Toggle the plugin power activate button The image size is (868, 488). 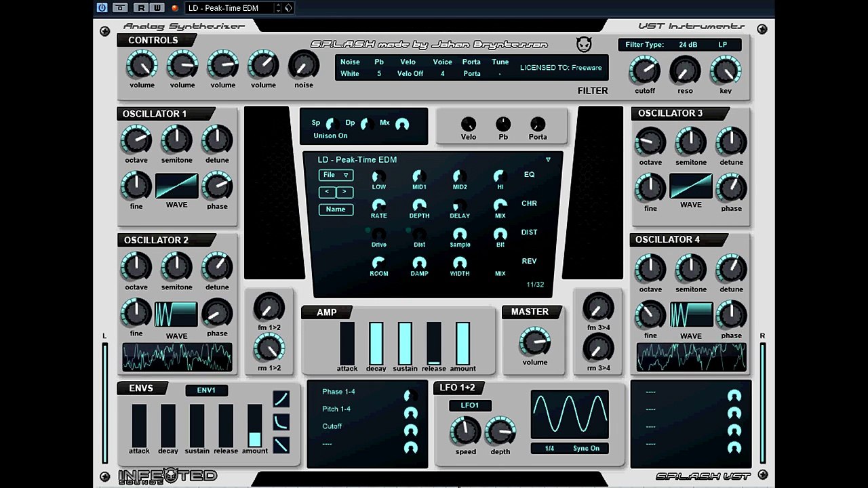pos(102,7)
